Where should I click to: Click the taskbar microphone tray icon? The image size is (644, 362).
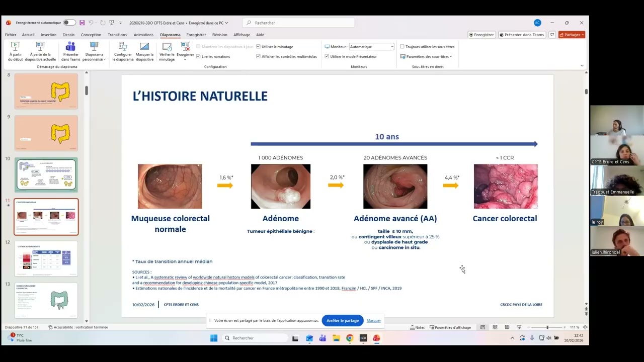pyautogui.click(x=532, y=338)
